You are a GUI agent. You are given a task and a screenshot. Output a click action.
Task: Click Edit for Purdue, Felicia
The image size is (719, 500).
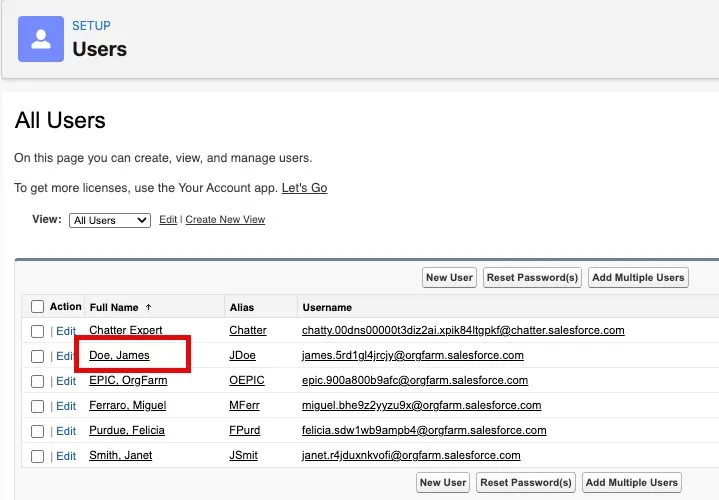tap(66, 431)
